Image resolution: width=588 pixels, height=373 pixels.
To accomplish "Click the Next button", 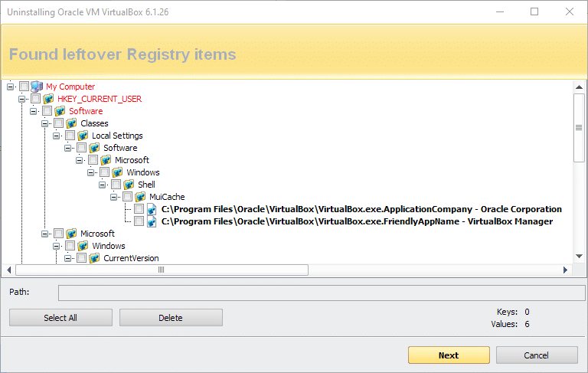I will click(x=449, y=355).
